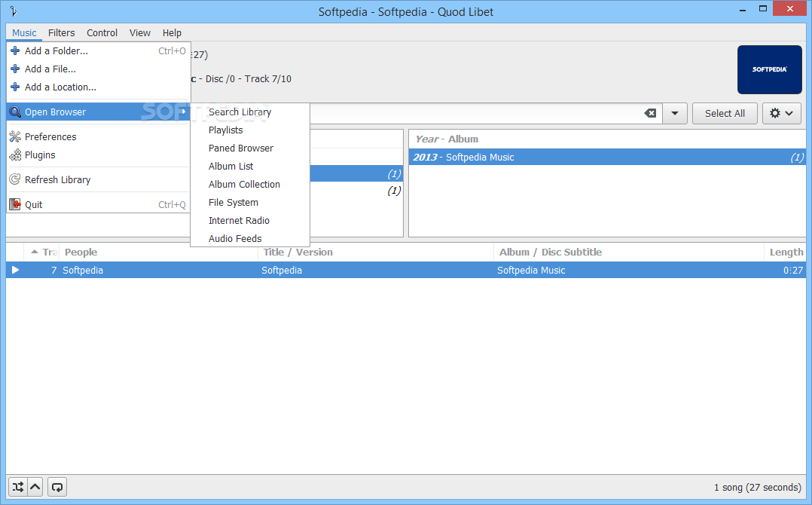Open the Playlists browser
The width and height of the screenshot is (812, 505).
(x=250, y=130)
